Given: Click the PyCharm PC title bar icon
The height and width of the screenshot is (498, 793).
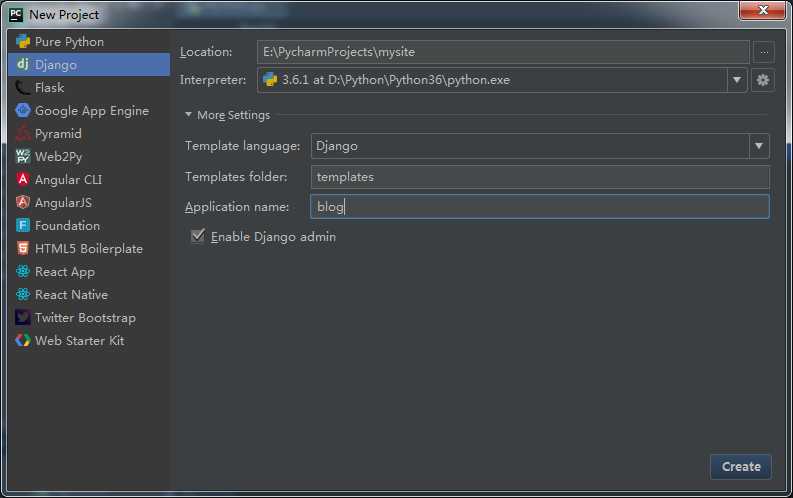Looking at the screenshot, I should [x=16, y=15].
